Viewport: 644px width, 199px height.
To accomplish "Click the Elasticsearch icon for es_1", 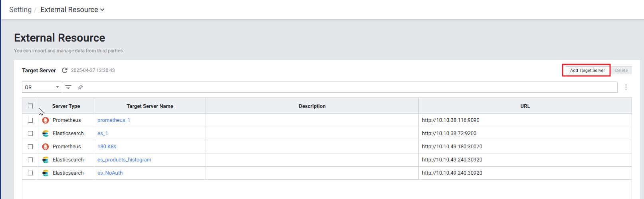I will (x=46, y=133).
